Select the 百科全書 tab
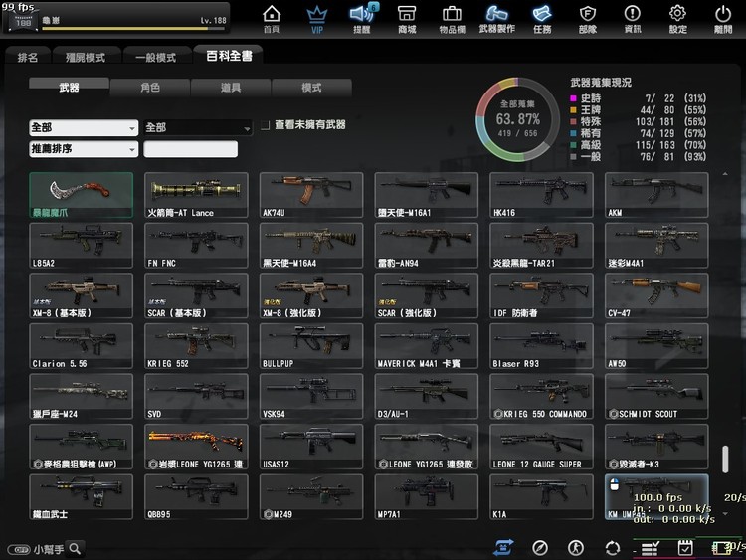The height and width of the screenshot is (560, 746). (229, 56)
